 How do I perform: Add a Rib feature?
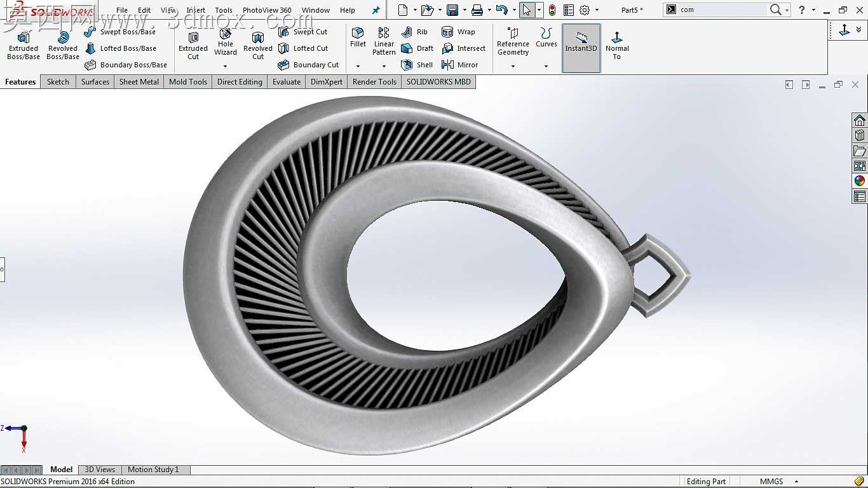pos(414,32)
